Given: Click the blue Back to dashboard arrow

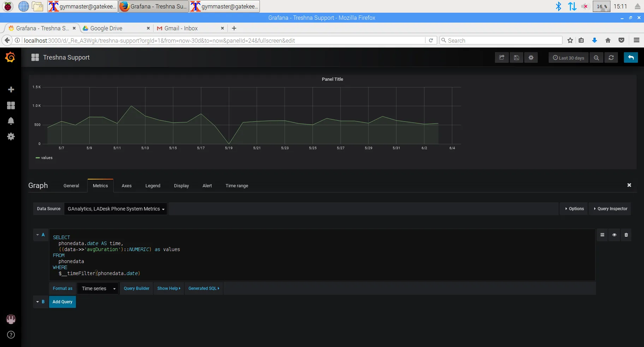Looking at the screenshot, I should (x=631, y=57).
